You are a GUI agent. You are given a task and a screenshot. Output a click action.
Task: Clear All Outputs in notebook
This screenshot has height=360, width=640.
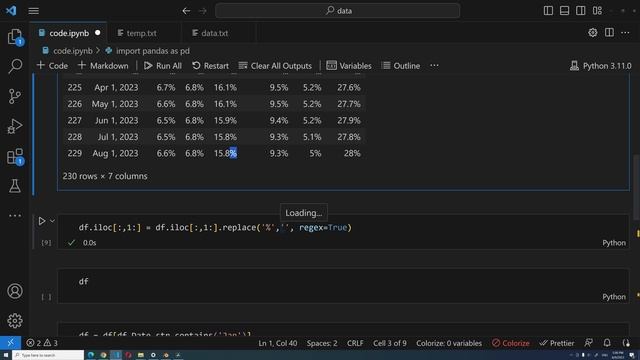[275, 66]
